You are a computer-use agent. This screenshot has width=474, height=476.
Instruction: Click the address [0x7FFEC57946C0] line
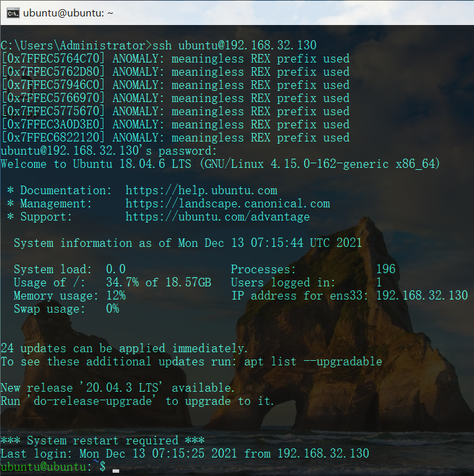(x=175, y=85)
